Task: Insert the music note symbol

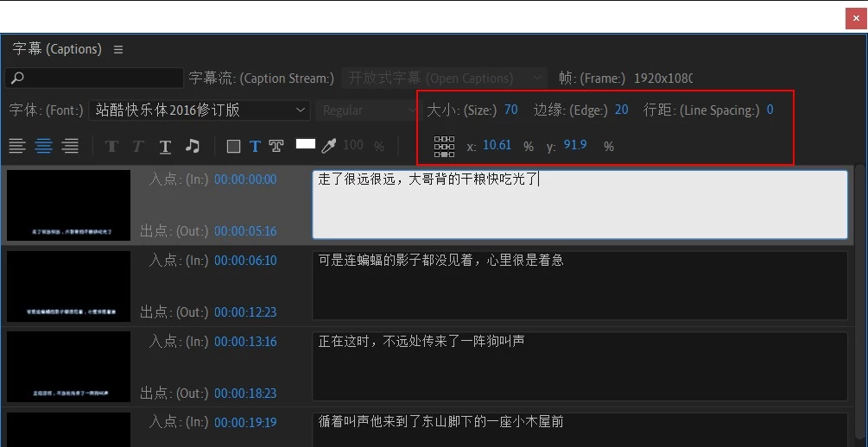Action: tap(192, 146)
